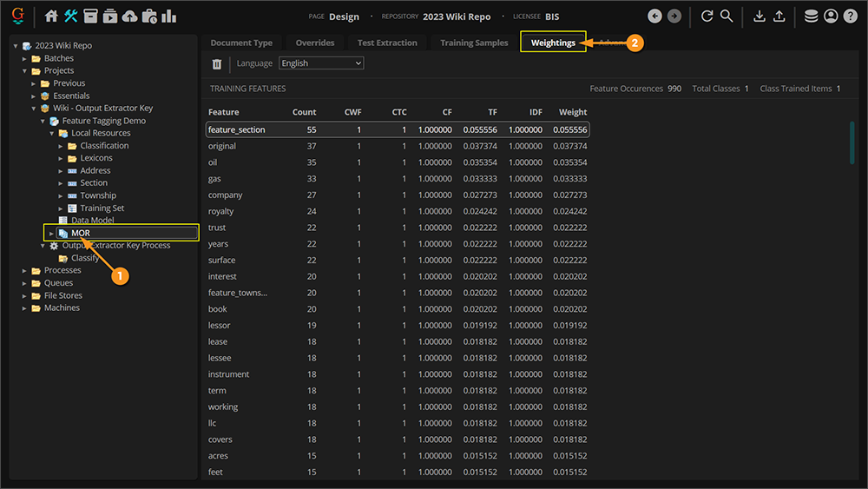Open the bar chart stats icon
The height and width of the screenshot is (489, 868).
(x=168, y=17)
